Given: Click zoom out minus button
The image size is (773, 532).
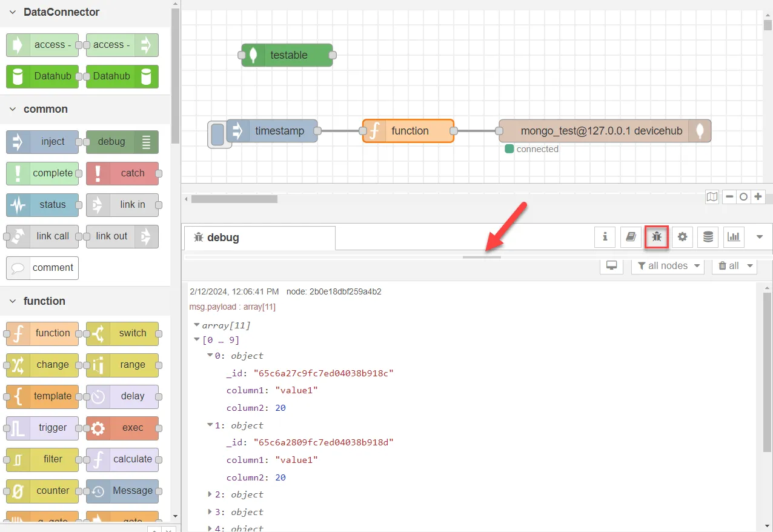Looking at the screenshot, I should (730, 197).
